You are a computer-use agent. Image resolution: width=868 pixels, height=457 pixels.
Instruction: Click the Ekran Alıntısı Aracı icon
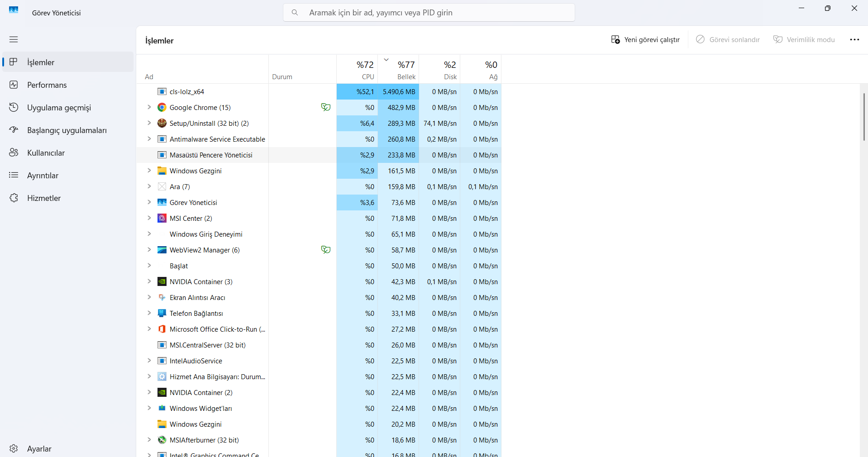click(162, 297)
